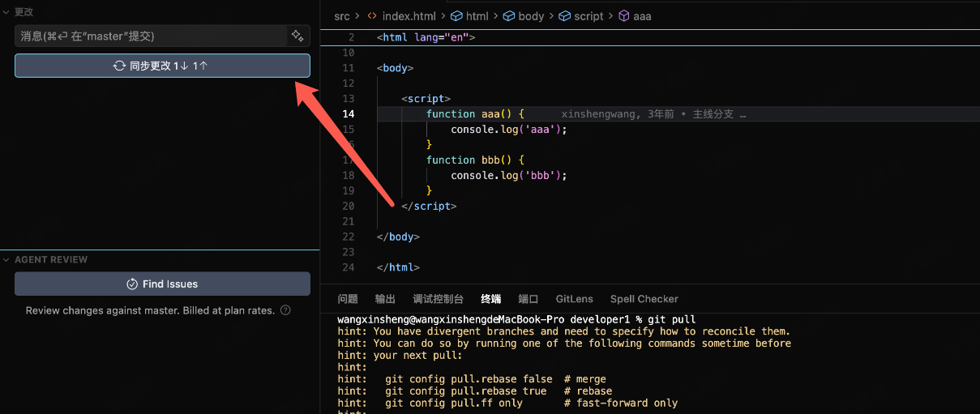Collapse the 更改 section chevron
This screenshot has width=980, height=414.
[7, 12]
